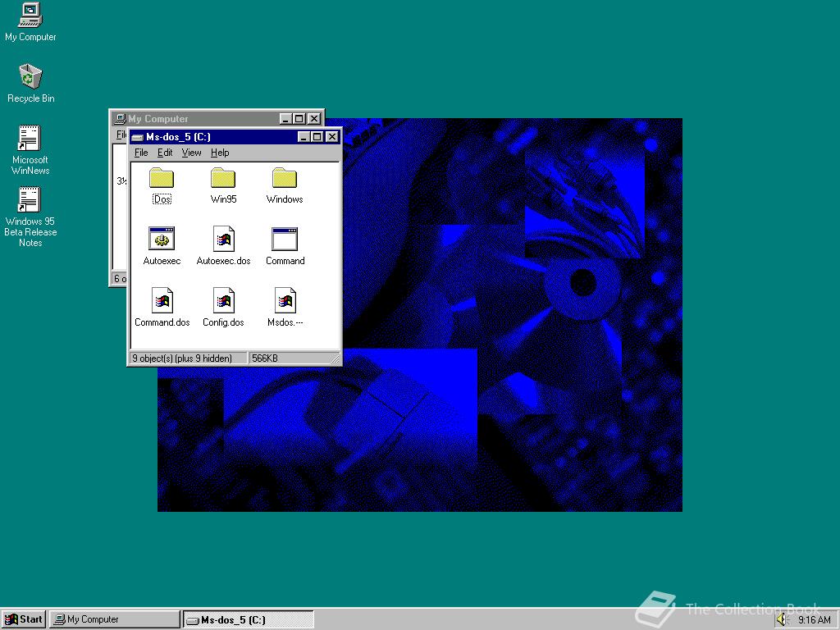Switch to My Computer taskbar button
The width and height of the screenshot is (840, 630).
115,619
